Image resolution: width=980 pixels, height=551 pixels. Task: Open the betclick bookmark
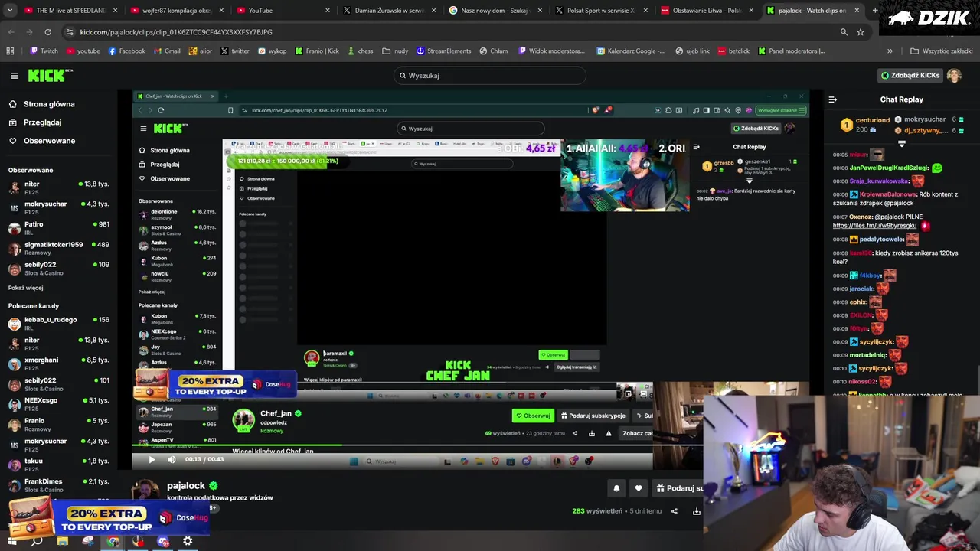(x=733, y=51)
